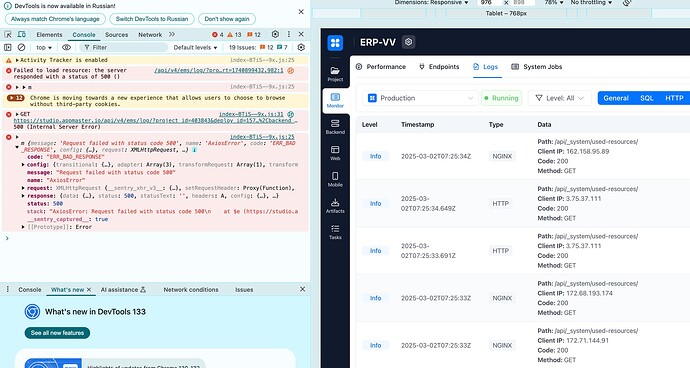Open the Mobile sidebar section

335,179
